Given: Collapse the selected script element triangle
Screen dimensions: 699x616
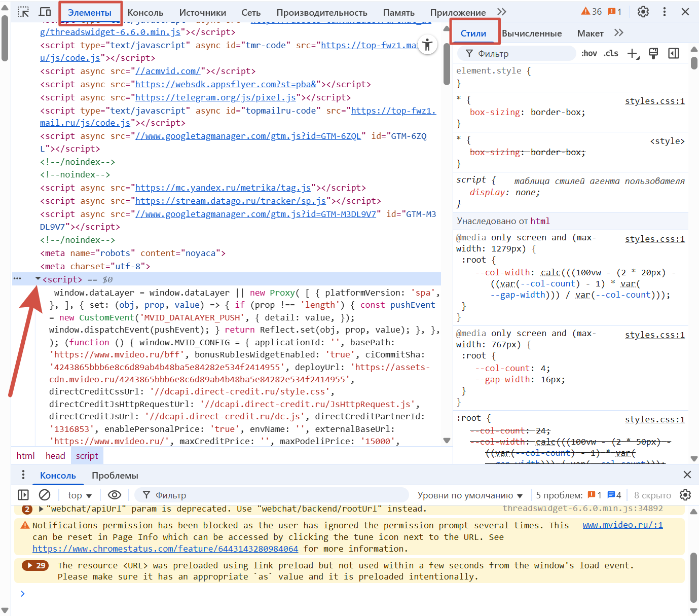Looking at the screenshot, I should coord(38,279).
